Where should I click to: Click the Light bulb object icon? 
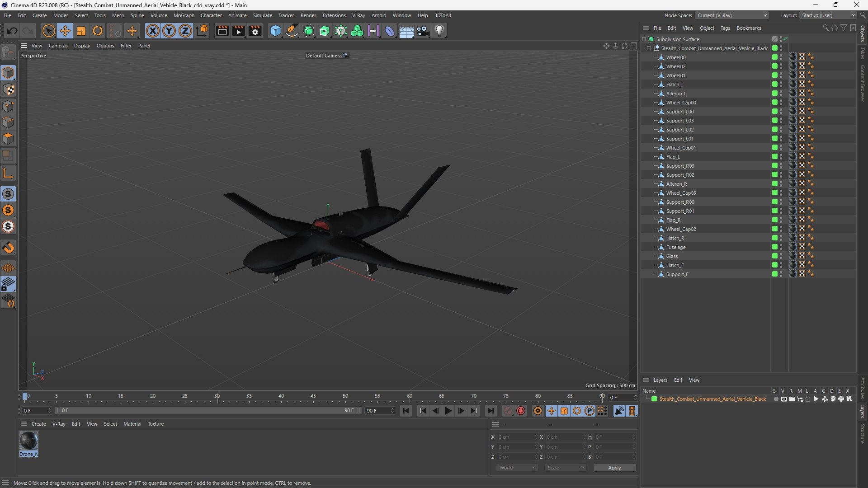[439, 31]
